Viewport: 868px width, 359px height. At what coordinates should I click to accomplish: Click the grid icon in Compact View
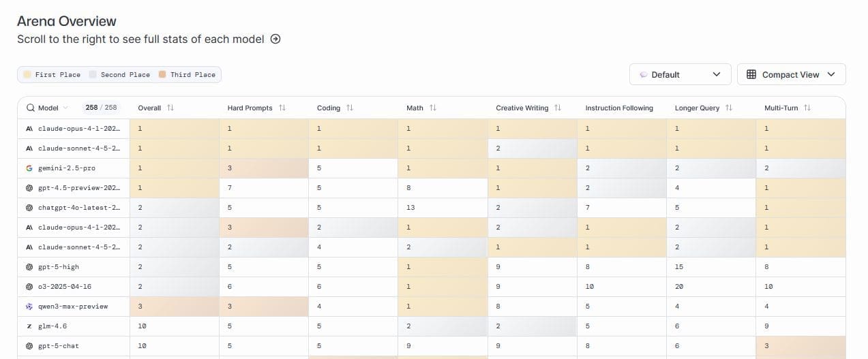click(x=751, y=74)
